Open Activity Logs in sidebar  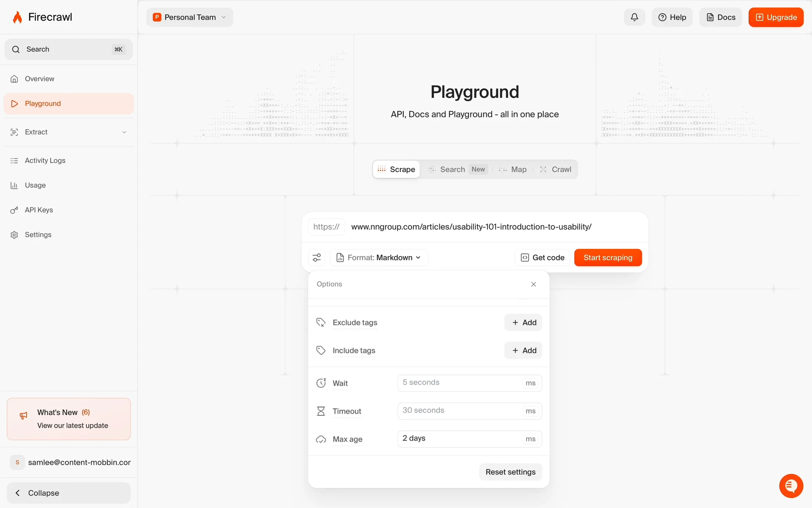click(45, 160)
